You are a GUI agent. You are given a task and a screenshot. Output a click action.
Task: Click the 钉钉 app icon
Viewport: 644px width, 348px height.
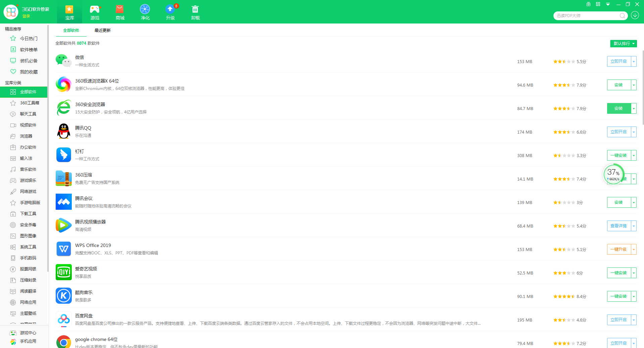click(x=63, y=155)
